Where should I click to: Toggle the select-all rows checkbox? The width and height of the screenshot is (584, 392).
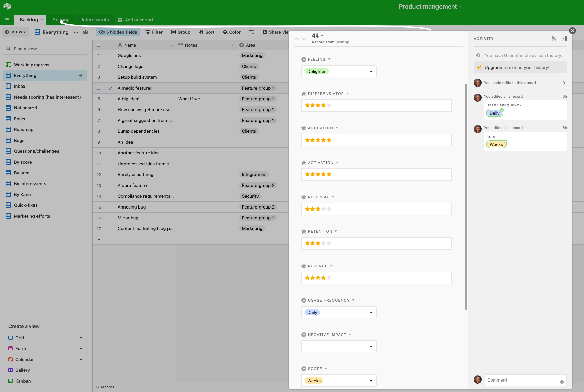[x=99, y=45]
